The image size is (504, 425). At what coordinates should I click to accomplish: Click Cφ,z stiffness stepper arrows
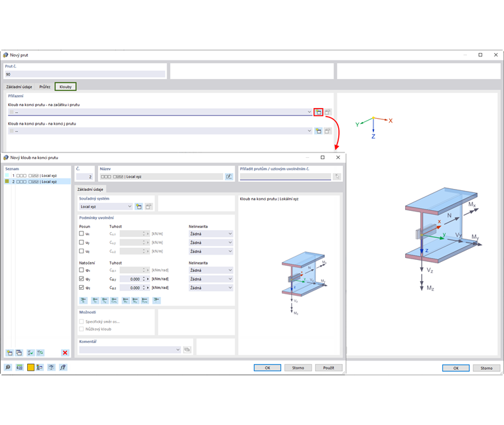coord(144,288)
